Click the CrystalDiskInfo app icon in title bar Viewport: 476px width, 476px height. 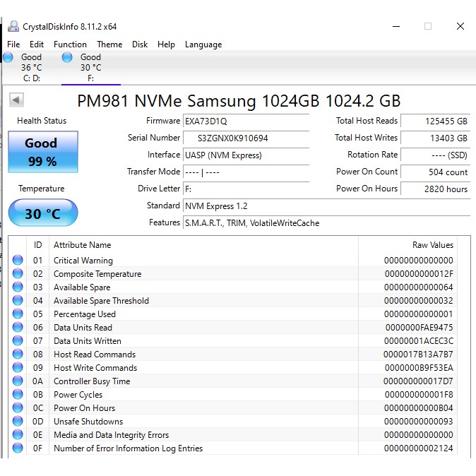[x=13, y=26]
